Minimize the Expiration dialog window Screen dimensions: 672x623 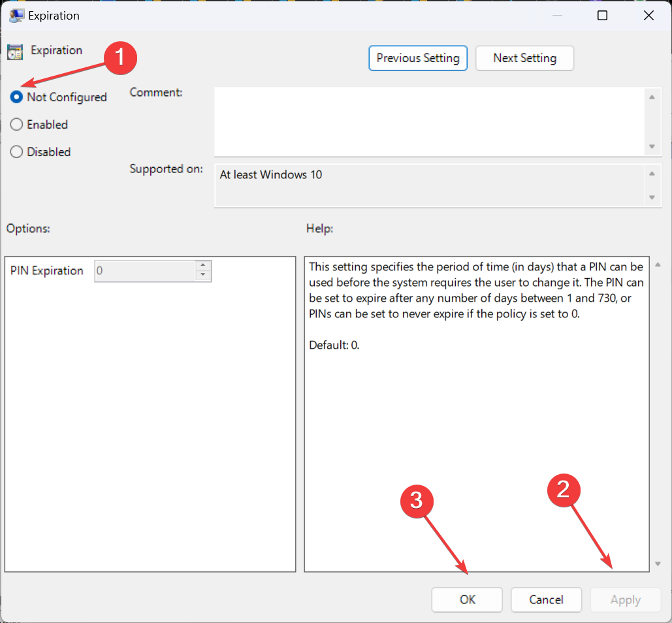pyautogui.click(x=556, y=16)
